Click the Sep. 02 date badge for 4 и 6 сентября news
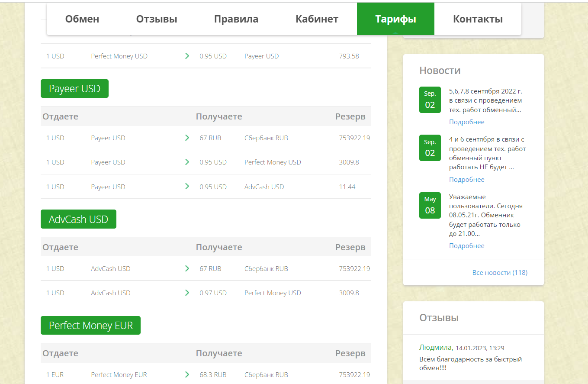 click(x=430, y=148)
